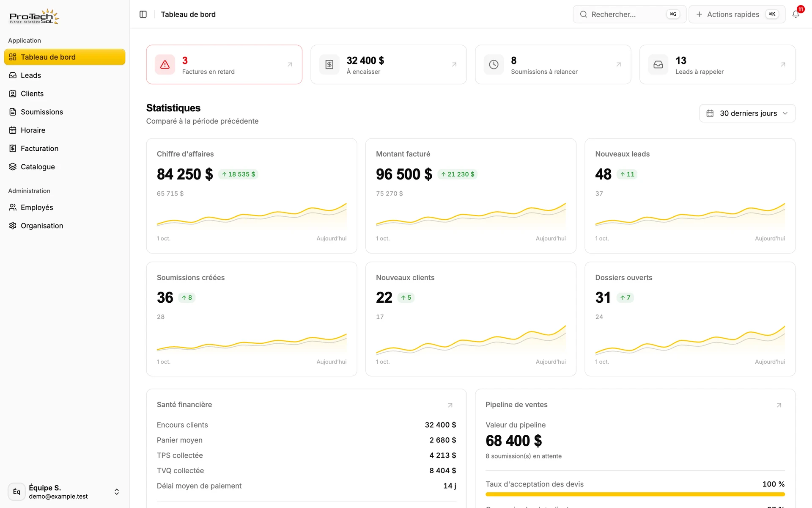Viewport: 812px width, 508px height.
Task: Click the Éq team avatar
Action: pos(16,491)
